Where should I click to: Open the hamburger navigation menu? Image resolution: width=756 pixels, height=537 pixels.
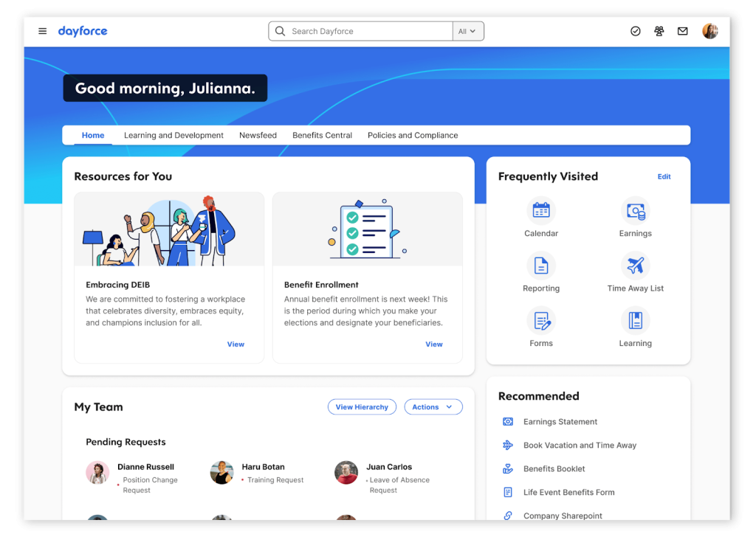42,31
